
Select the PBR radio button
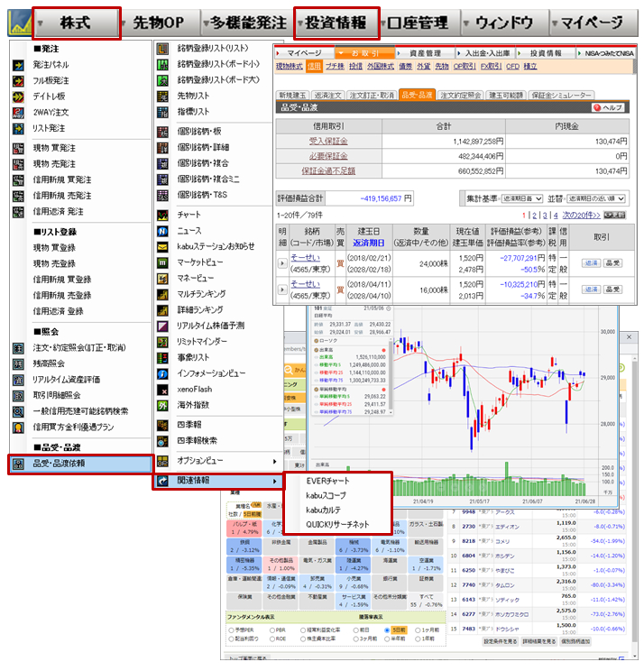tap(272, 630)
